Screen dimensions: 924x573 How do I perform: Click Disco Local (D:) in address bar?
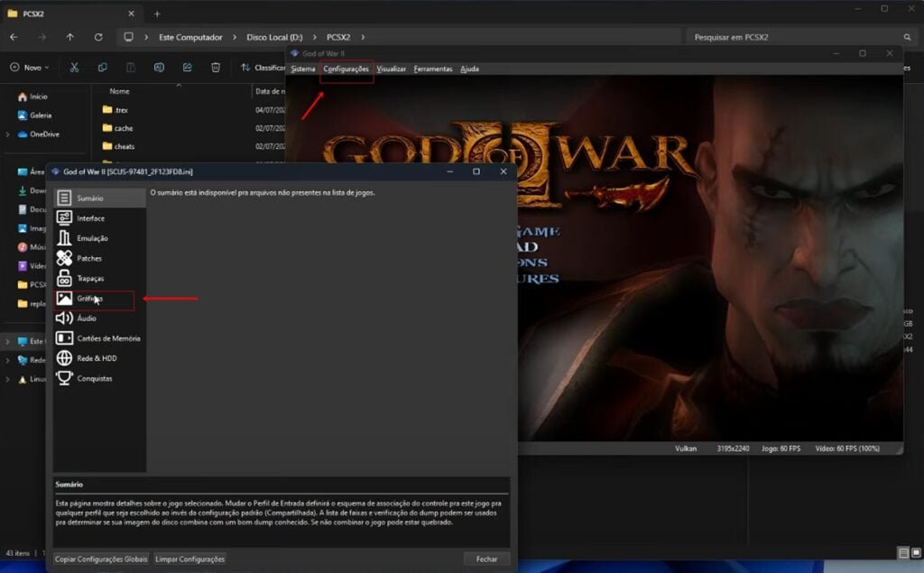tap(274, 37)
